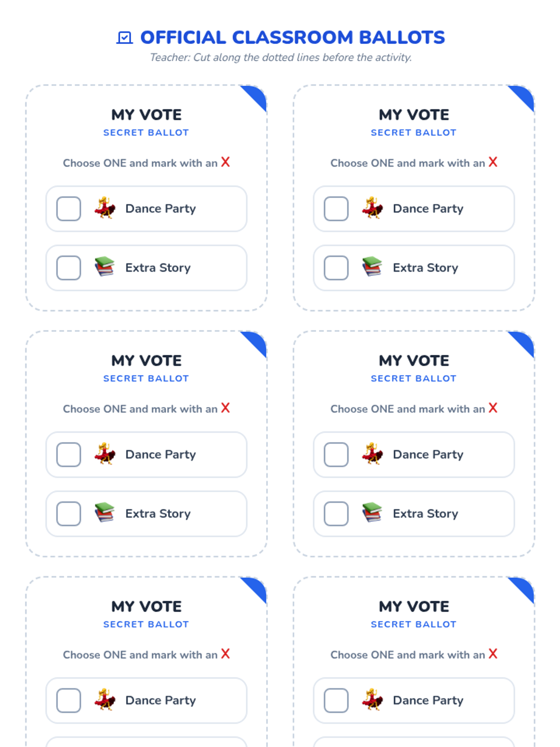560x747 pixels.
Task: Check Extra Story box on the top-right ballot
Action: (x=336, y=268)
